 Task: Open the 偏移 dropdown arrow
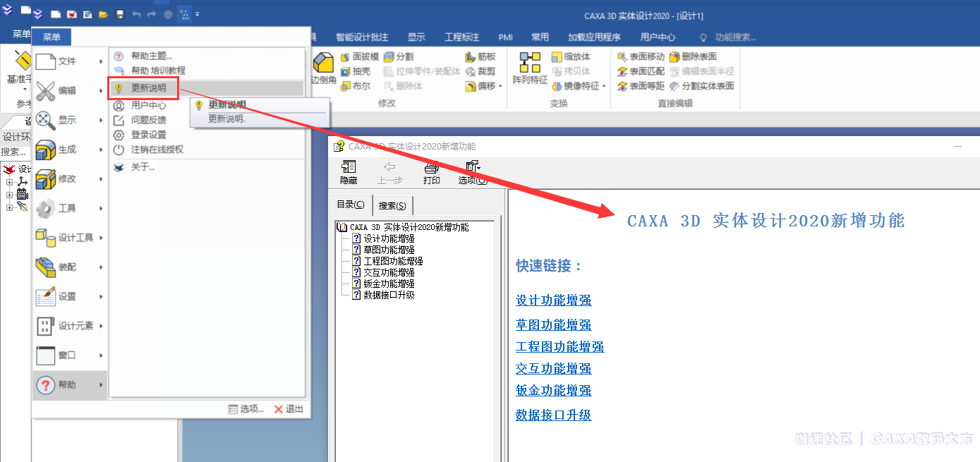pos(500,87)
